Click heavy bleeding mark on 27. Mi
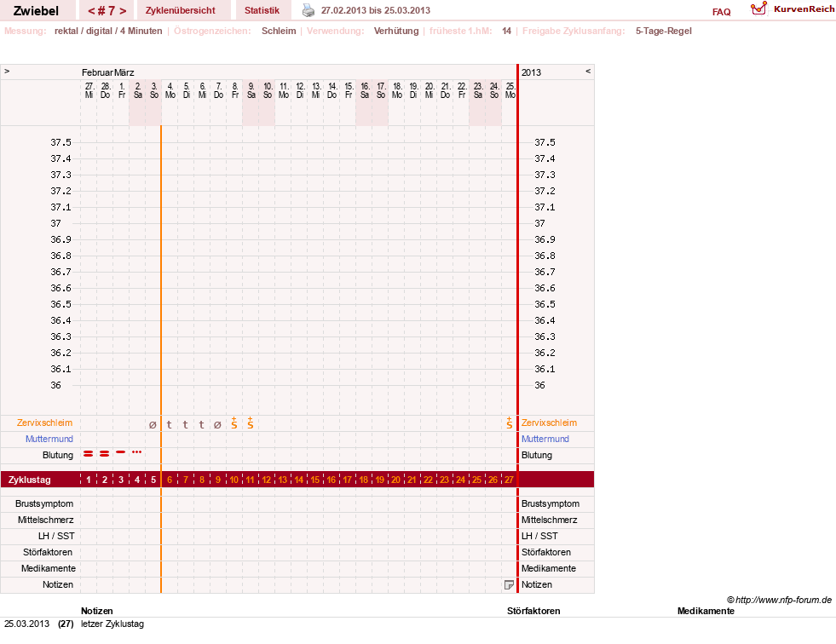This screenshot has width=836, height=644. click(89, 454)
